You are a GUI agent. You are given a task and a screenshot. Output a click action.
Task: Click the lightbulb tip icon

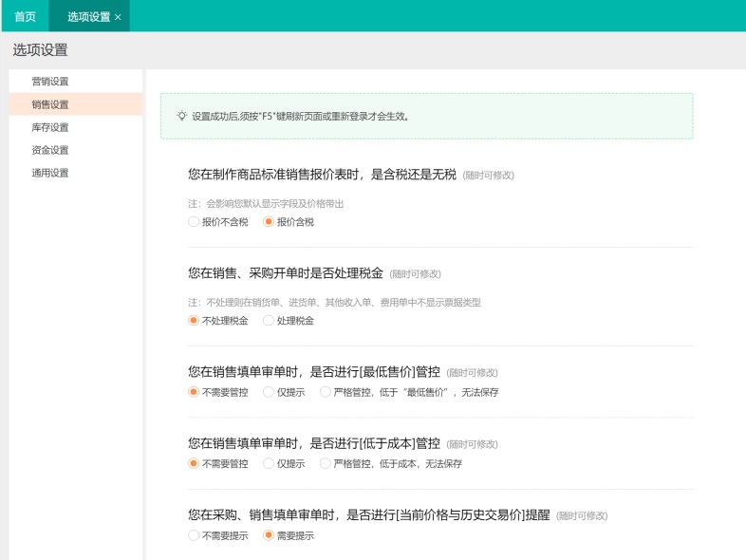point(181,116)
